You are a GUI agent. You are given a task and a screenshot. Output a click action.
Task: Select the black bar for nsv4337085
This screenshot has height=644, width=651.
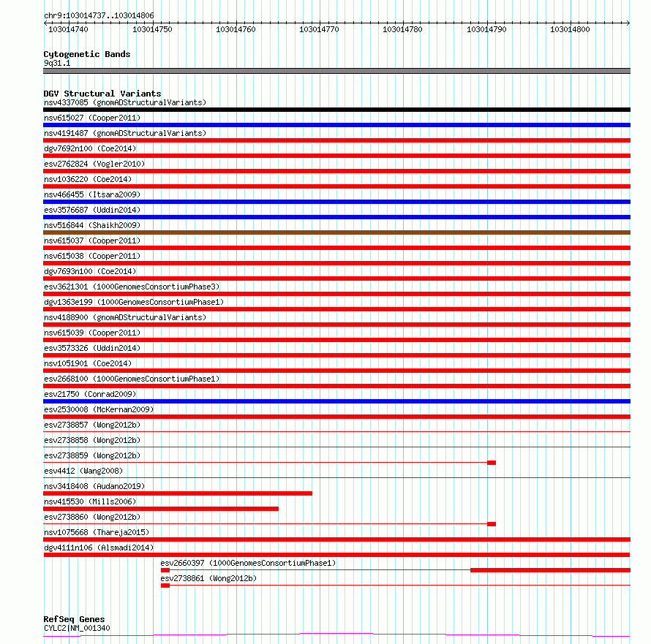(336, 110)
